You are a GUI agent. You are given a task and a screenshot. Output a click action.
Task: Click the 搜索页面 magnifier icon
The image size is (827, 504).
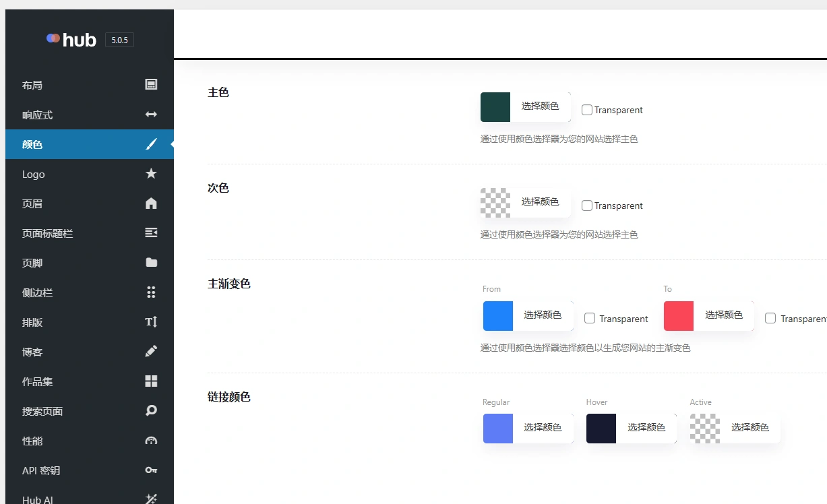(150, 410)
